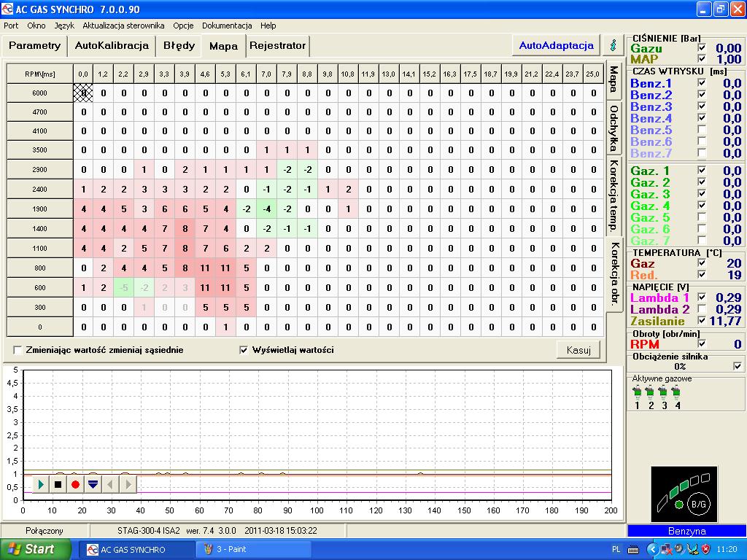Click the Mapa tab
747x560 pixels.
[223, 46]
